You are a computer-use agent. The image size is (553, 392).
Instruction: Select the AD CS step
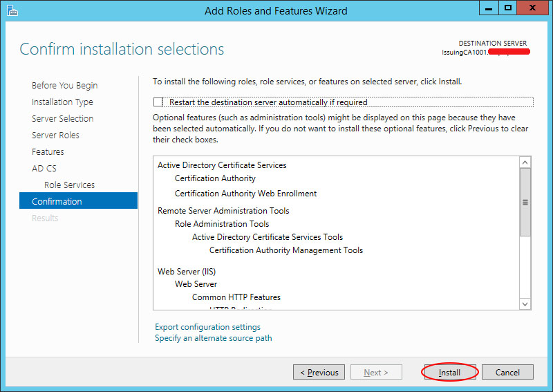point(44,168)
